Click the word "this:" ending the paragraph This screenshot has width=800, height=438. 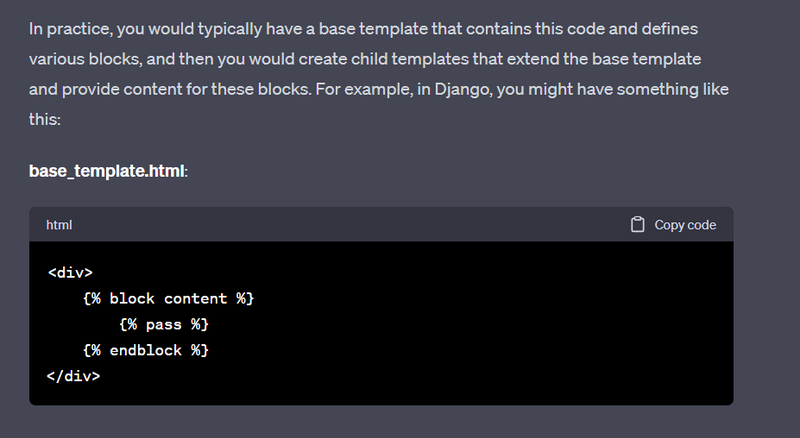45,119
